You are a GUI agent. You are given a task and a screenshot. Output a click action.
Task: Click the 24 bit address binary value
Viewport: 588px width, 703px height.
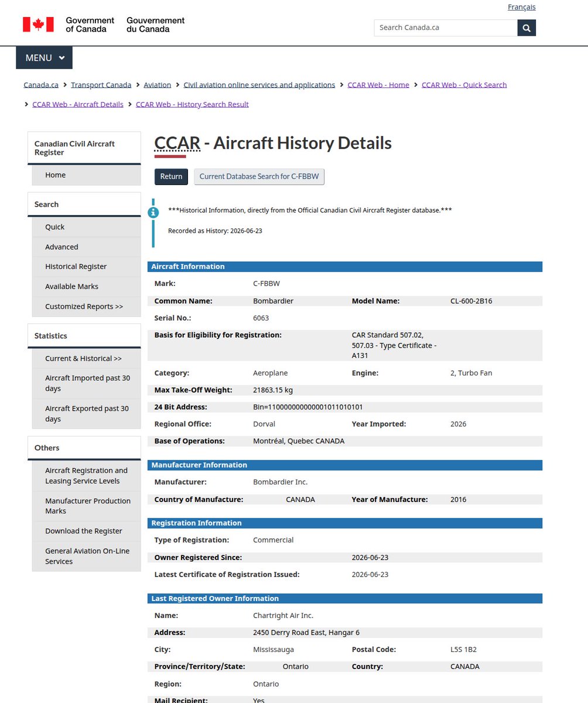(308, 407)
